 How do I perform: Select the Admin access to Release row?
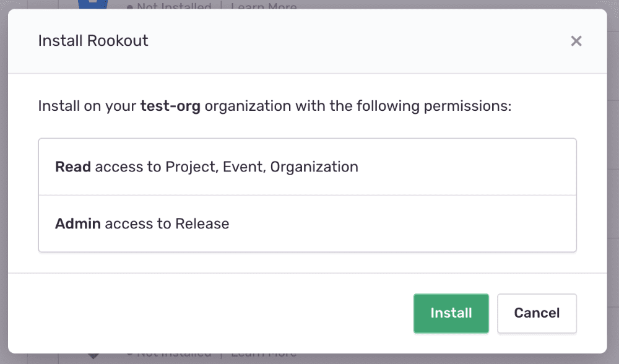tap(308, 223)
